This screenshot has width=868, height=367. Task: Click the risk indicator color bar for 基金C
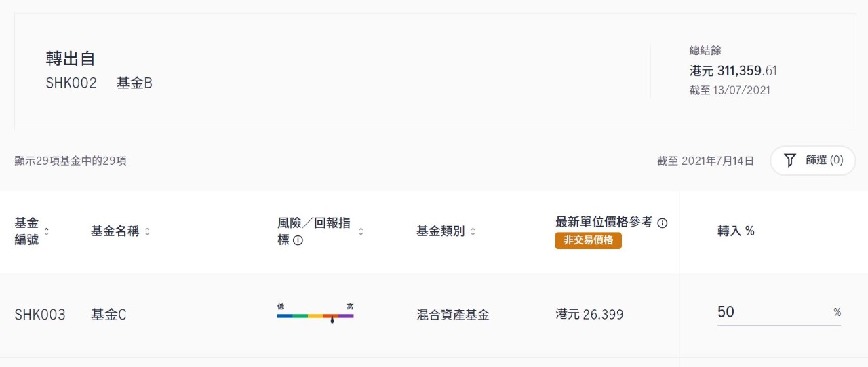pos(315,316)
